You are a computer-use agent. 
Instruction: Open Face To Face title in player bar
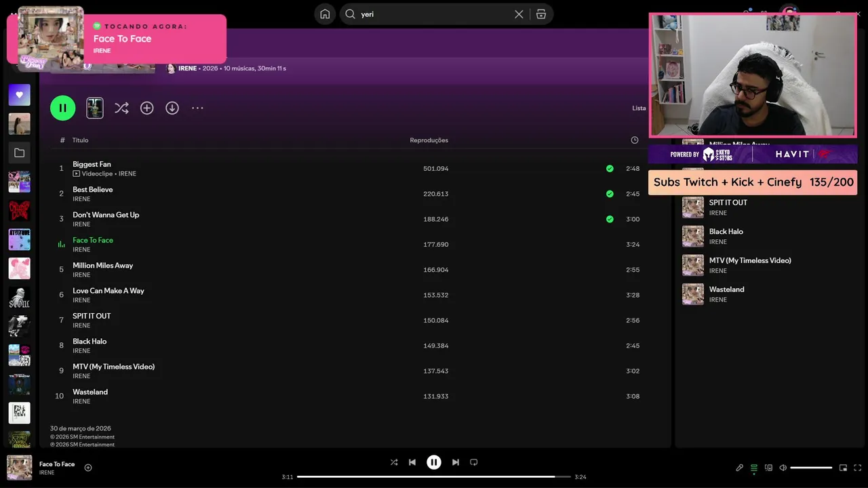[x=57, y=464]
